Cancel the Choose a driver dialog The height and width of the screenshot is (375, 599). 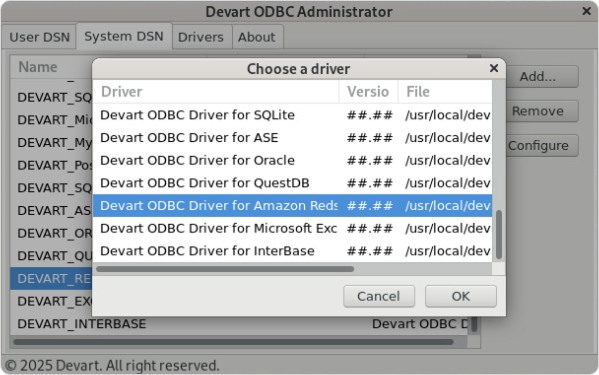(379, 296)
